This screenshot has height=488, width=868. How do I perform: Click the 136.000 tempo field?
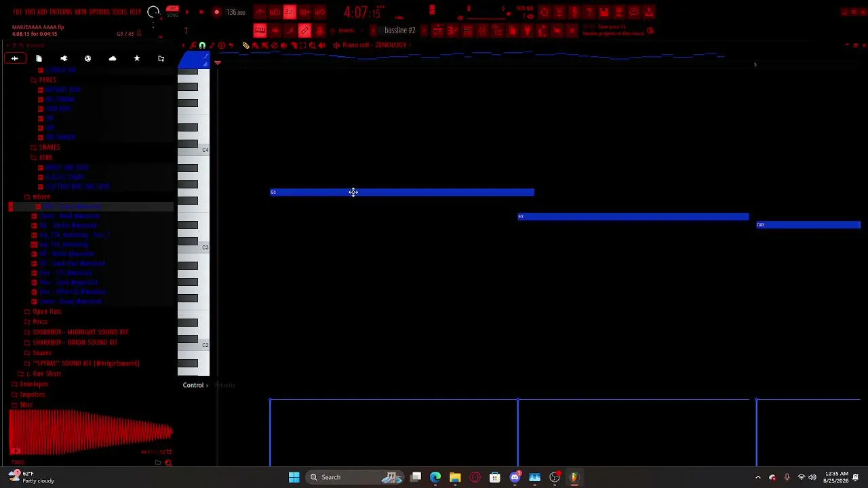[x=235, y=12]
